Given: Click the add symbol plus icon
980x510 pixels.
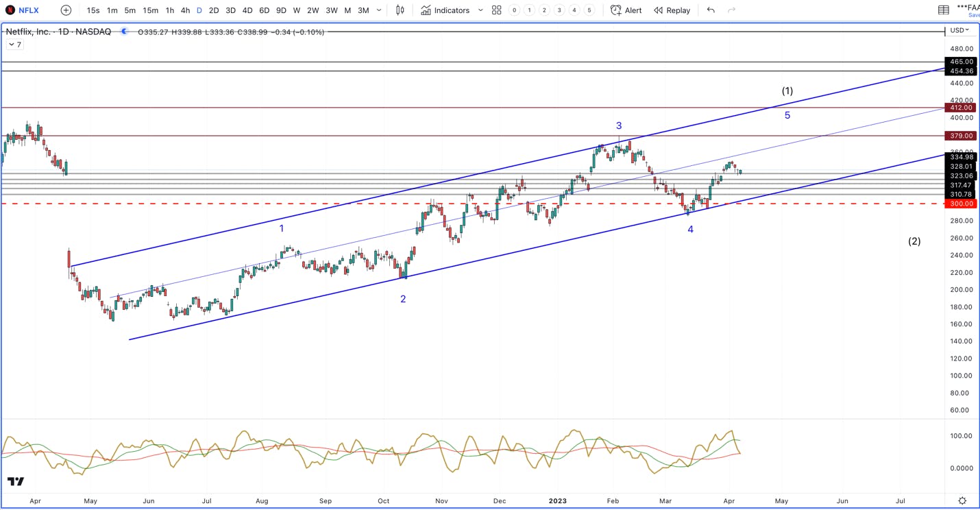Looking at the screenshot, I should [x=66, y=10].
